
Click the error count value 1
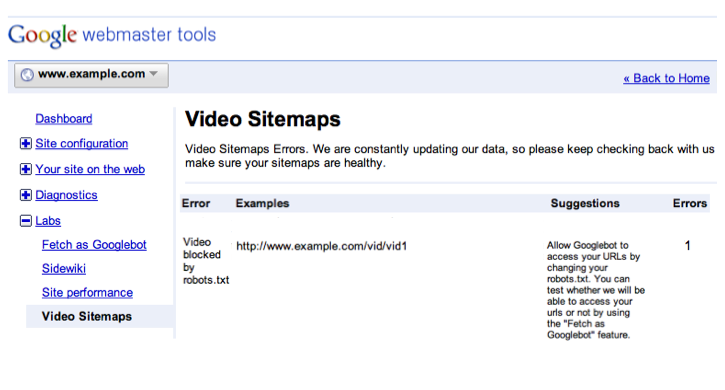(688, 246)
